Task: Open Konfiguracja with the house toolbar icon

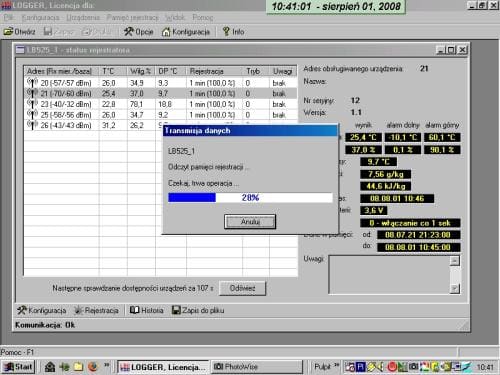Action: (166, 32)
